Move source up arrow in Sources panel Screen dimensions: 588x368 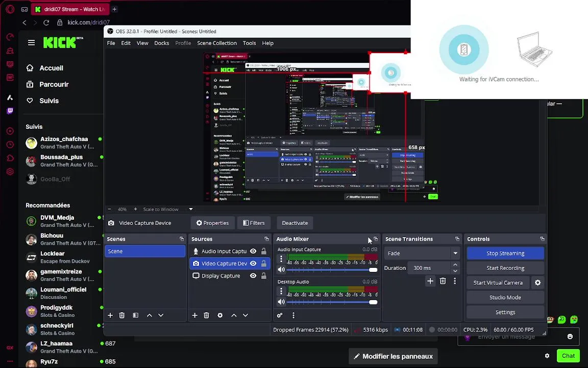tap(234, 315)
